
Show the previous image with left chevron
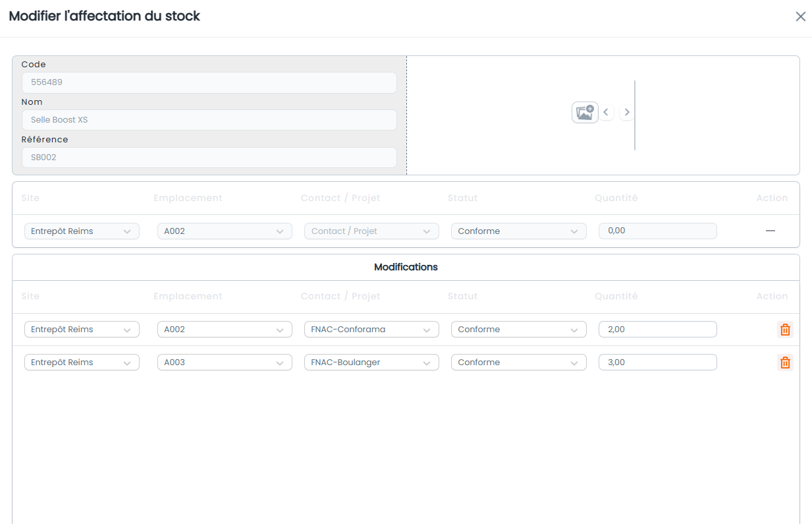coord(606,113)
